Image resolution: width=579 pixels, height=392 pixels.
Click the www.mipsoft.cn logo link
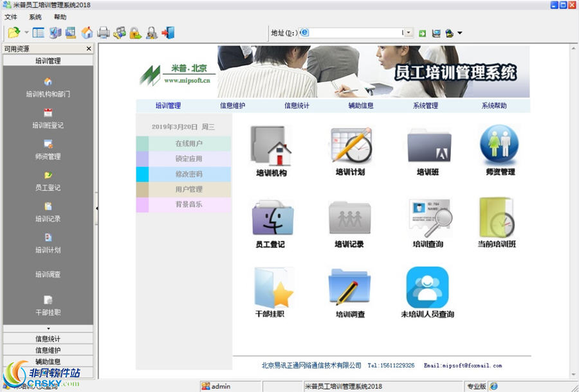pos(187,80)
